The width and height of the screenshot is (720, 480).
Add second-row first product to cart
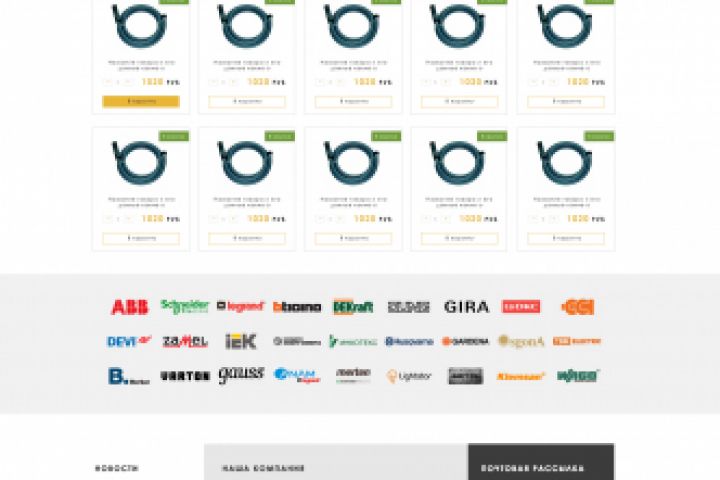(x=141, y=238)
